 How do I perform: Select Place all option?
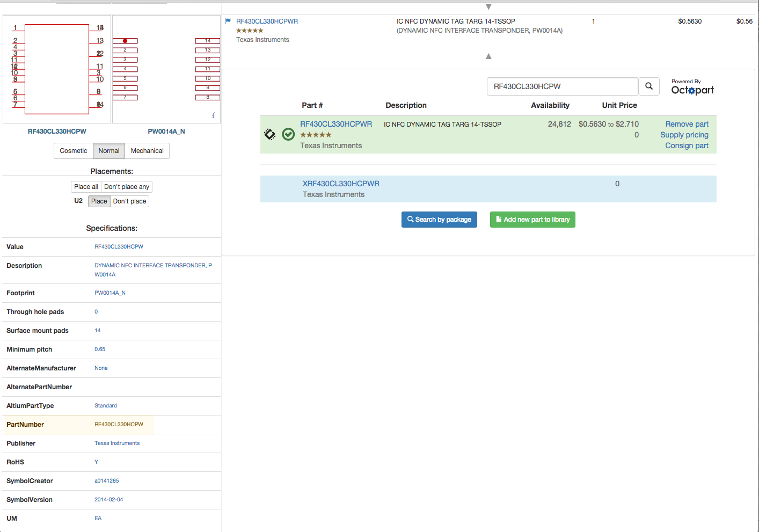pos(86,187)
